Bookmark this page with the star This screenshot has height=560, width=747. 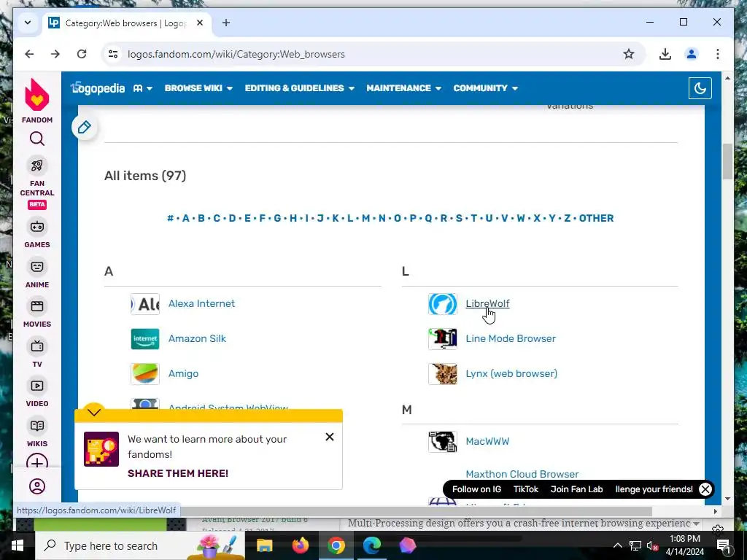(x=629, y=54)
